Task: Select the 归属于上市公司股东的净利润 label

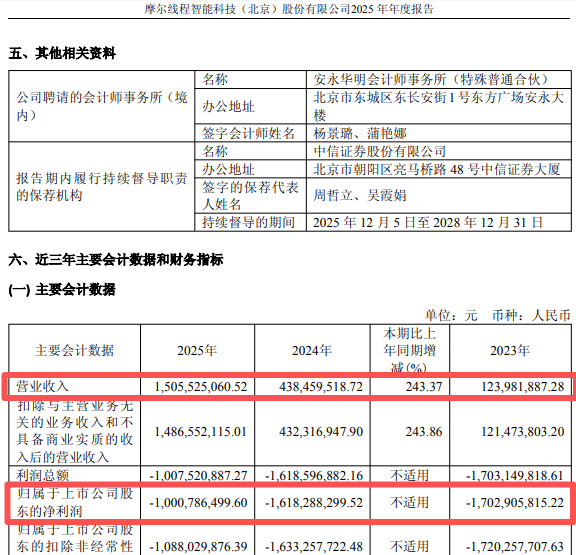Action: pos(75,502)
